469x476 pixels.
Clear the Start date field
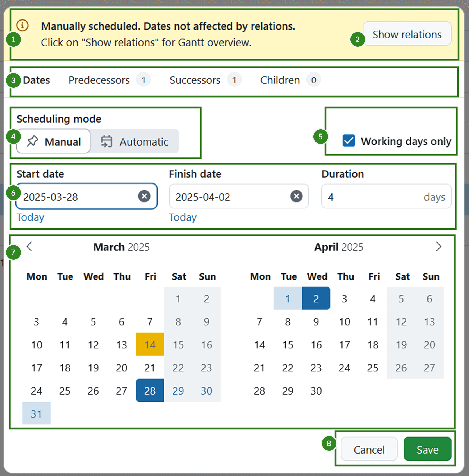144,196
